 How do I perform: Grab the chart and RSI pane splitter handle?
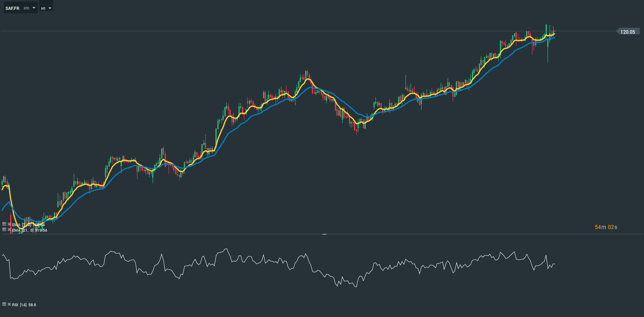coord(324,234)
